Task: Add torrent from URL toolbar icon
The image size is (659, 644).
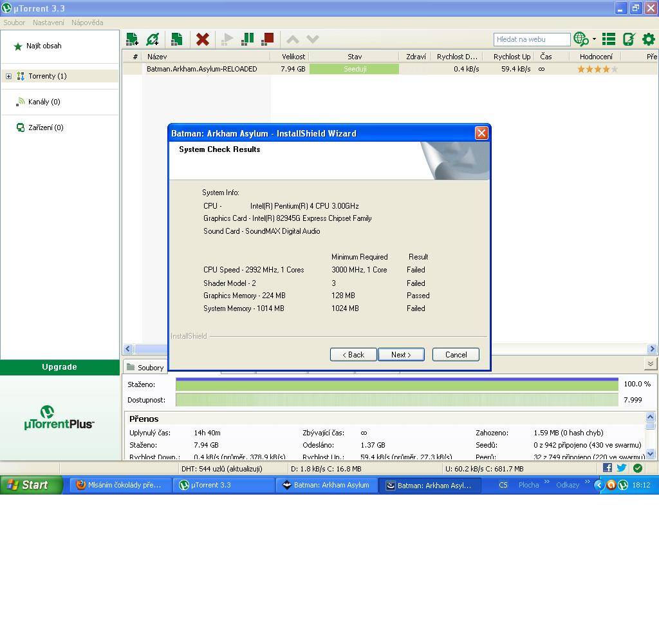Action: coord(152,39)
